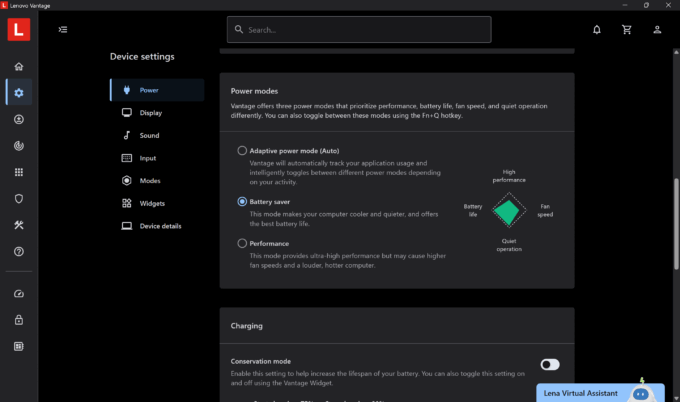Click the Lenovo Vantage red L logo
The height and width of the screenshot is (402, 680).
19,29
